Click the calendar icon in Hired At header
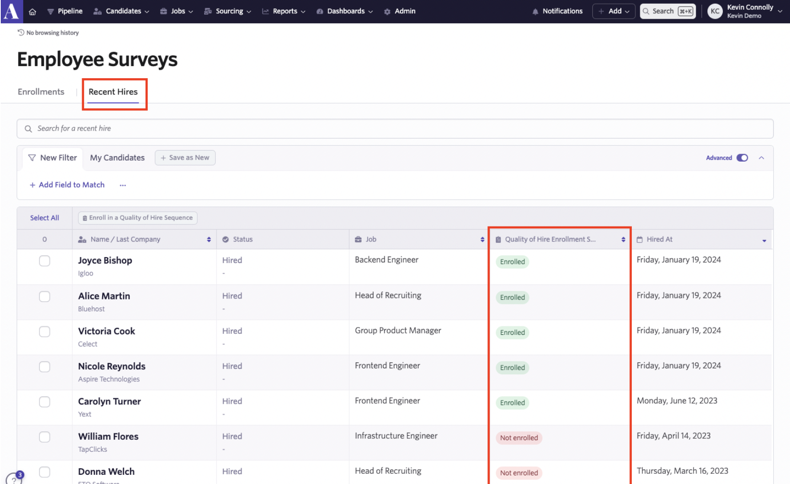This screenshot has height=484, width=790. (x=640, y=240)
